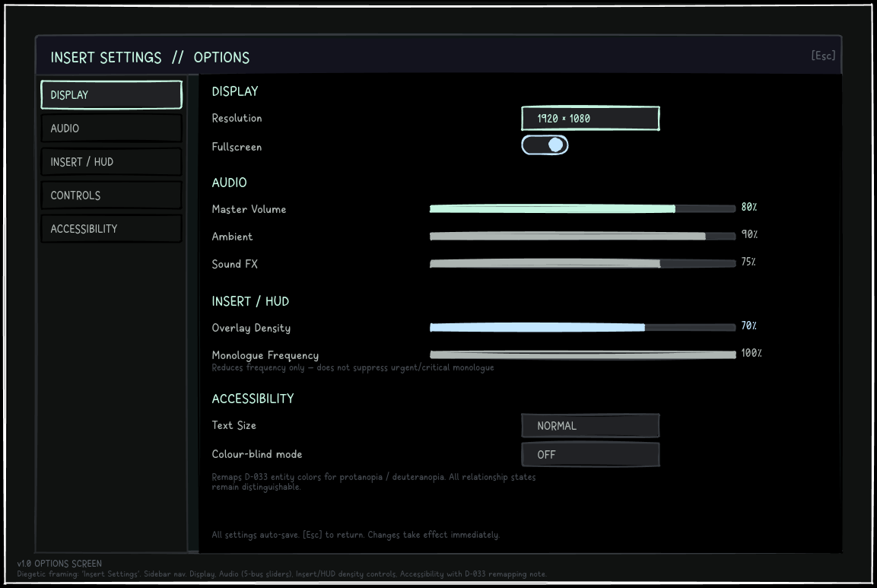Go to the CONTROLS sidebar tab
The height and width of the screenshot is (588, 877).
point(111,195)
